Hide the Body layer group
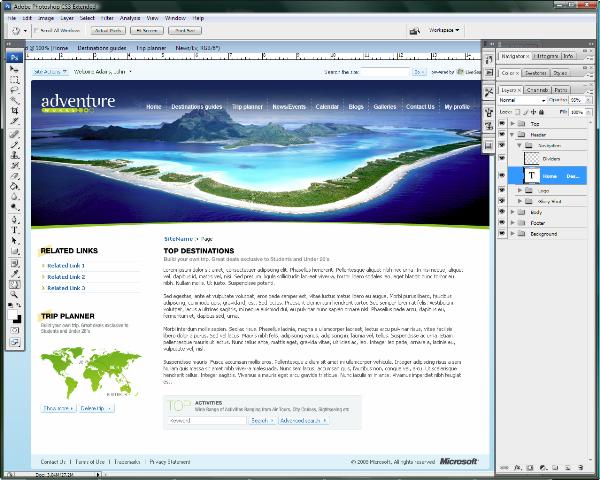 click(x=502, y=212)
